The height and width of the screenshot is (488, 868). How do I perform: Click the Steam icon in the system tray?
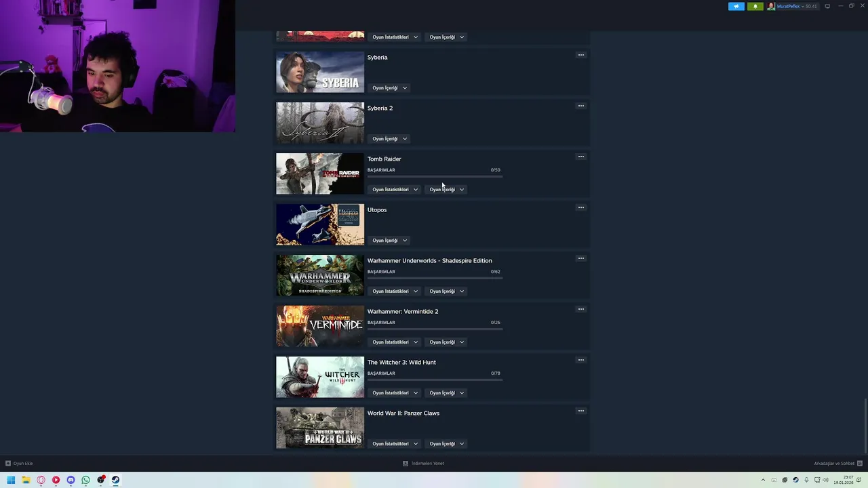(795, 480)
